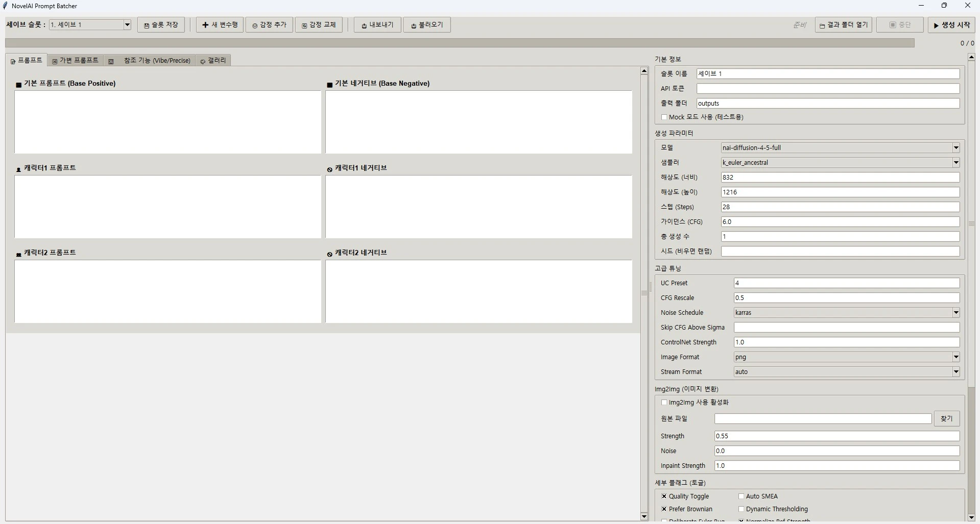Click the 내보내기 export icon
Image resolution: width=980 pixels, height=524 pixels.
click(364, 24)
